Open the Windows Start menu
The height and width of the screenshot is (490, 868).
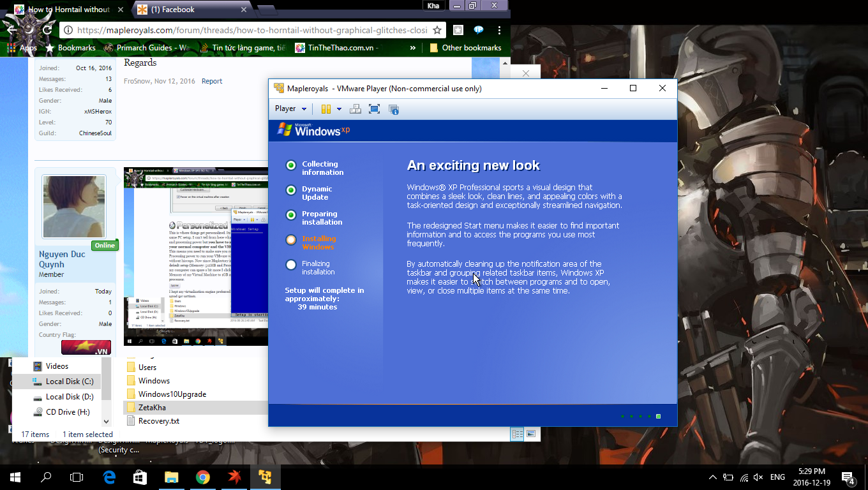(15, 477)
